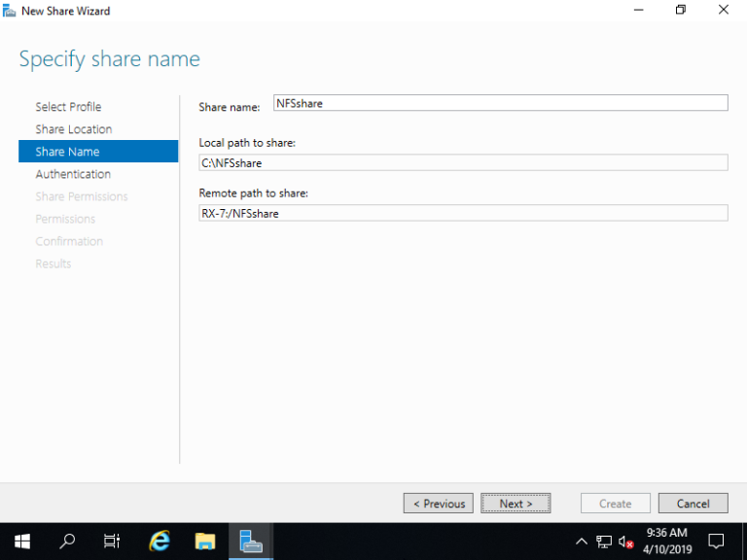Show hidden system tray icons
This screenshot has width=747, height=560.
point(582,542)
